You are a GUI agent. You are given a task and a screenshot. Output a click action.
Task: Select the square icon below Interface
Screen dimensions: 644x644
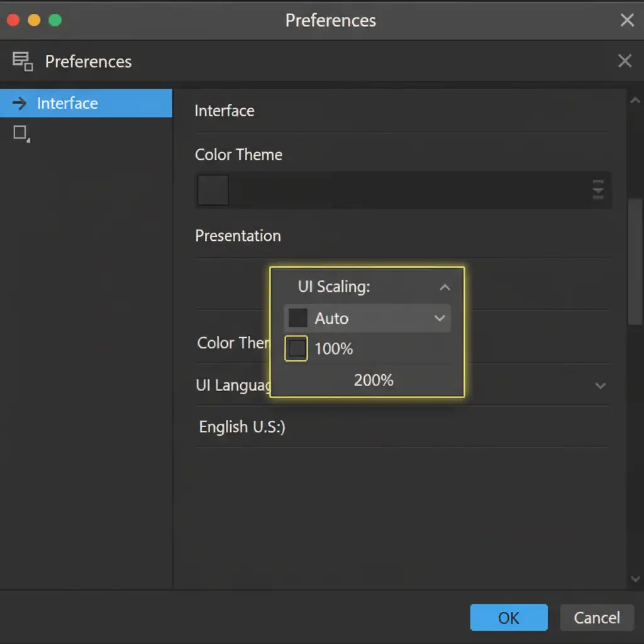click(21, 133)
